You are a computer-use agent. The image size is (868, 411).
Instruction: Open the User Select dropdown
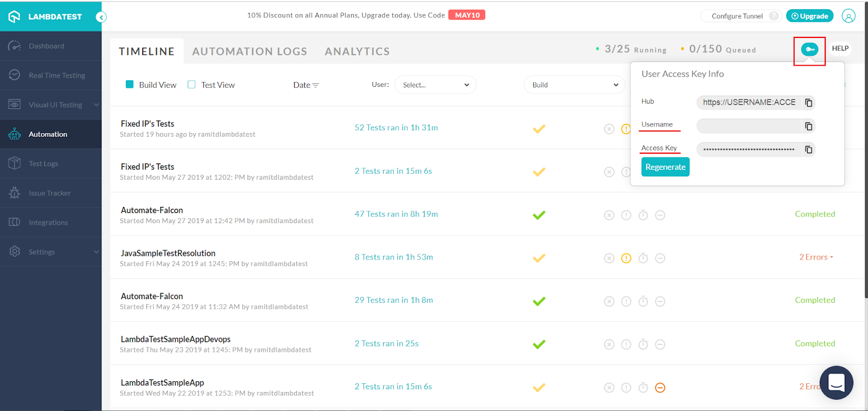click(x=436, y=85)
